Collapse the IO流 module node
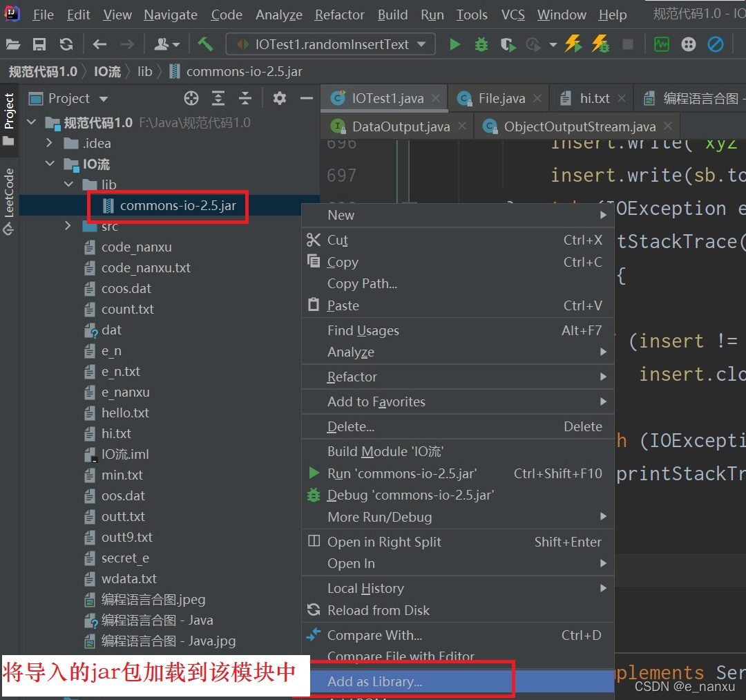This screenshot has width=746, height=700. 50,164
